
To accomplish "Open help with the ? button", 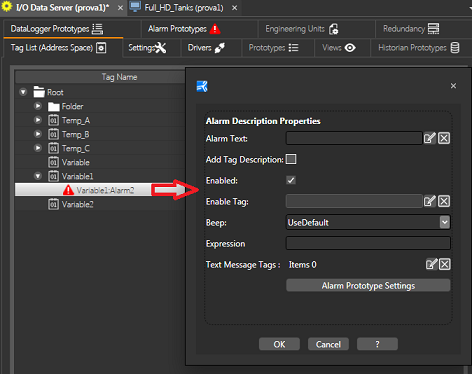I will (x=377, y=344).
